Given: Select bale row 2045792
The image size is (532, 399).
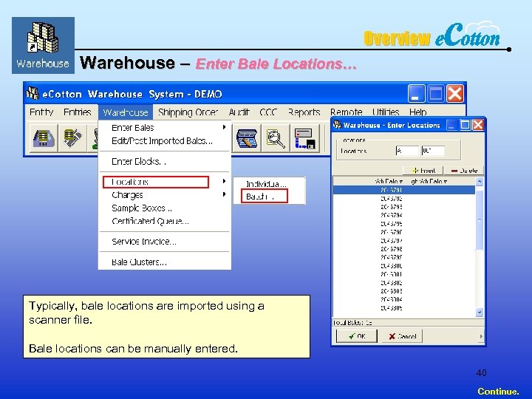Looking at the screenshot, I should [404, 199].
